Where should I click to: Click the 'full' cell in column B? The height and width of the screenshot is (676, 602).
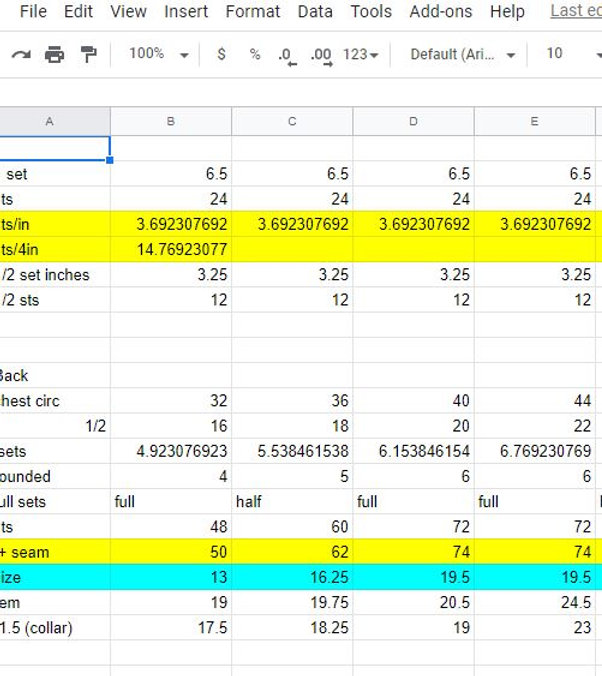point(171,501)
